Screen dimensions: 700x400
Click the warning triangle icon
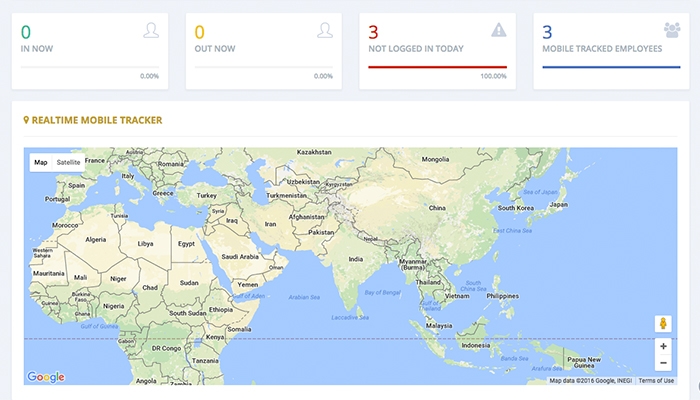499,30
